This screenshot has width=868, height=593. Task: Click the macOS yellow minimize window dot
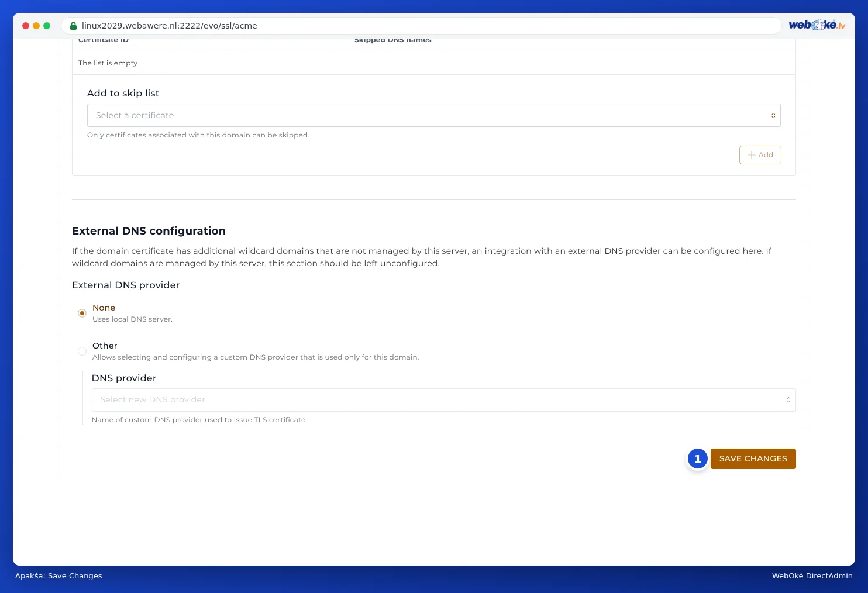(36, 26)
